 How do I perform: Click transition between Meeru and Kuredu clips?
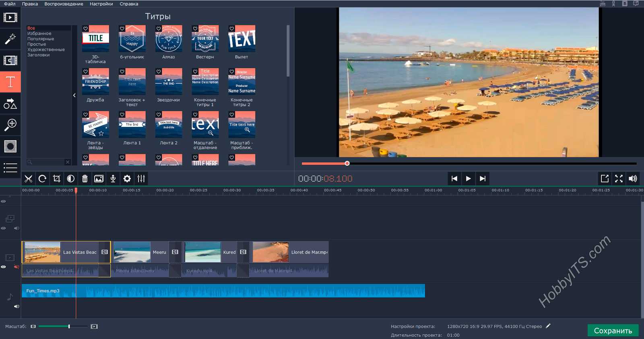pyautogui.click(x=175, y=252)
